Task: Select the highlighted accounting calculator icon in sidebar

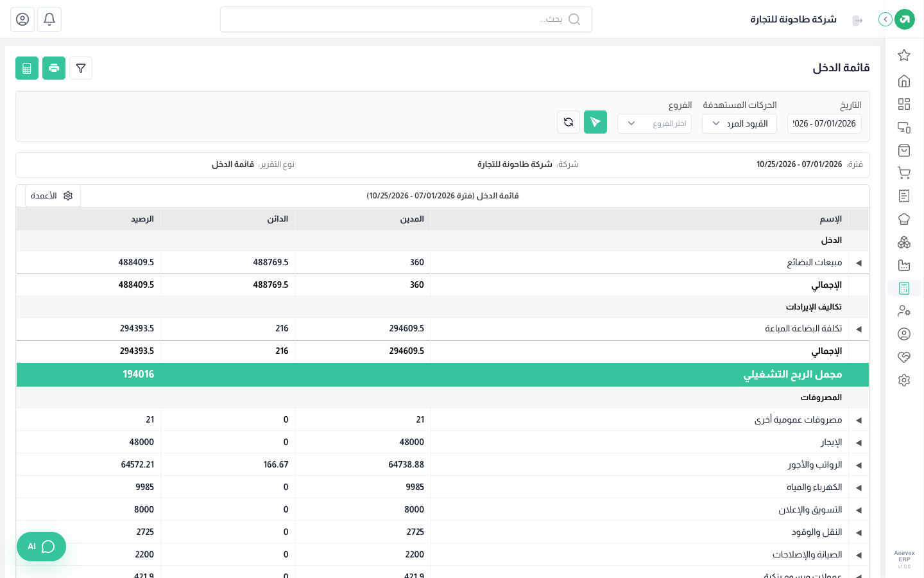Action: tap(904, 288)
